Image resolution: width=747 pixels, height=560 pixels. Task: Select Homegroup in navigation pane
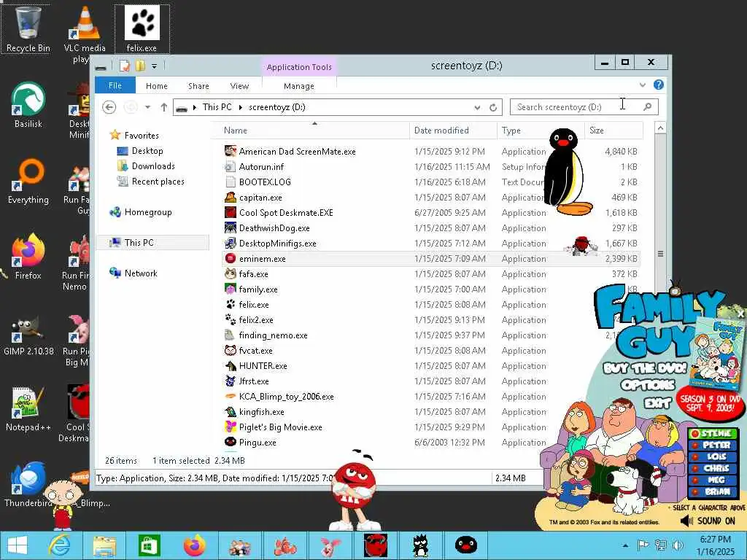(148, 212)
